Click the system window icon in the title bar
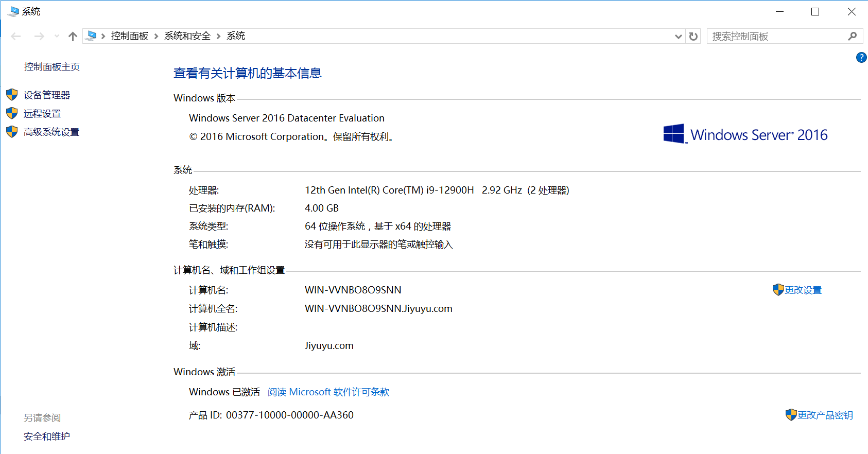 tap(13, 11)
